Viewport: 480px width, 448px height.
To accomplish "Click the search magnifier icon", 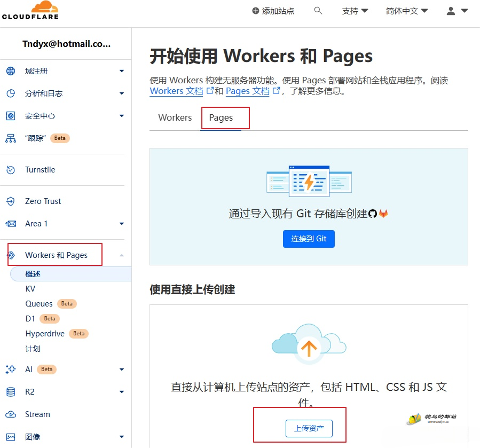I will (x=318, y=11).
